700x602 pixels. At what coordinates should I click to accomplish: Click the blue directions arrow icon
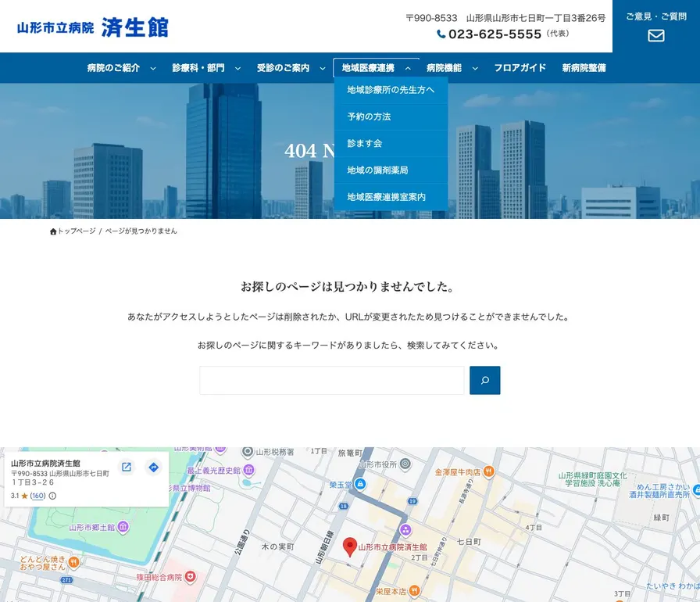tap(154, 467)
